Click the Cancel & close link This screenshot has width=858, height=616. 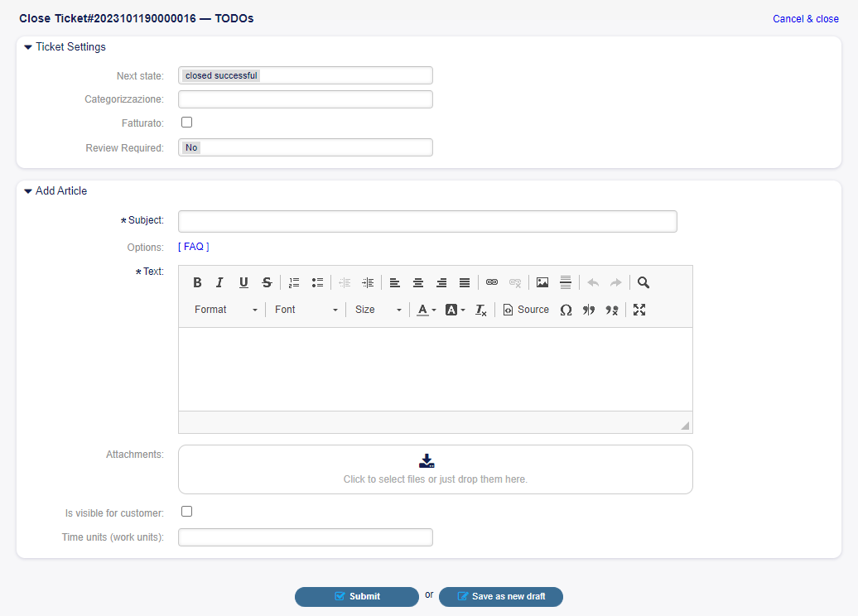click(805, 19)
